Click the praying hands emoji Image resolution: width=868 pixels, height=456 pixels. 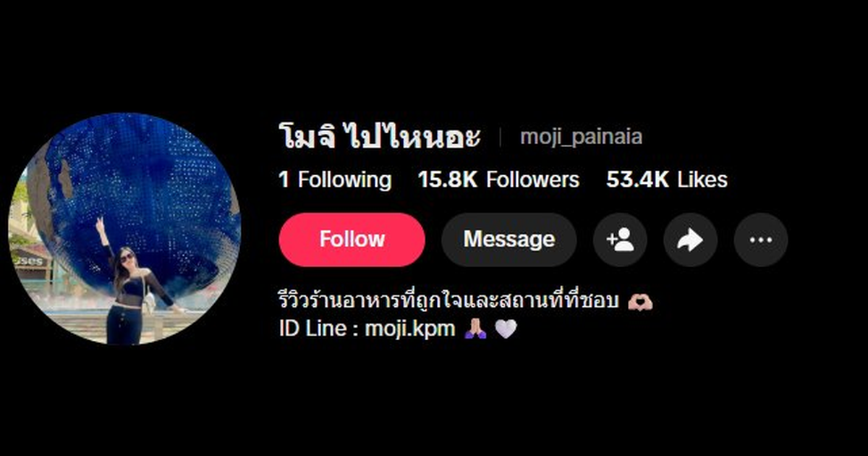pyautogui.click(x=475, y=329)
